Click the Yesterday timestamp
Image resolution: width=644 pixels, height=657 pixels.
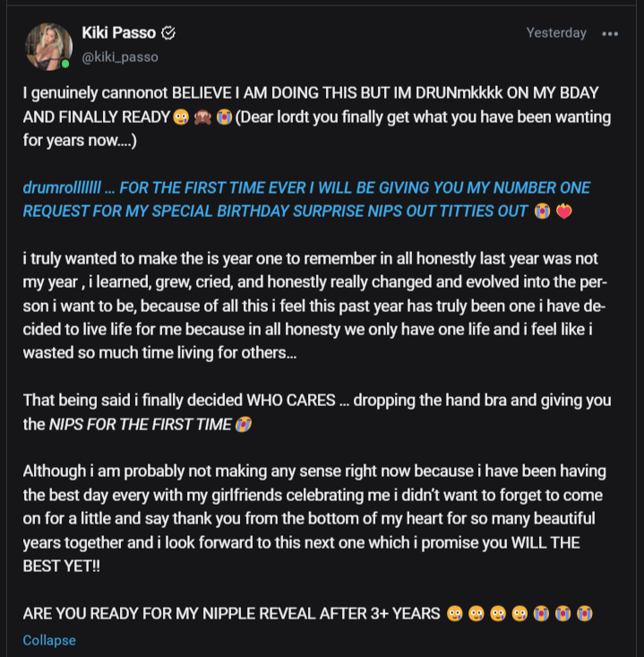556,33
